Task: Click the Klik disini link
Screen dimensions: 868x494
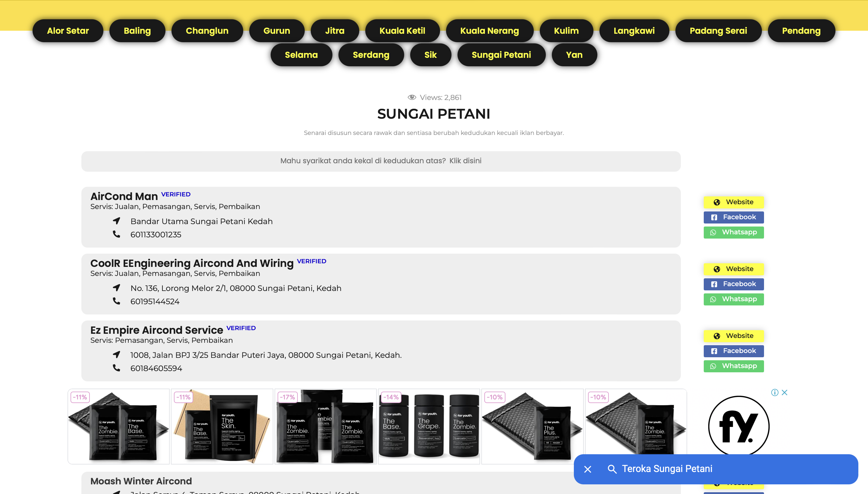Action: (x=465, y=161)
